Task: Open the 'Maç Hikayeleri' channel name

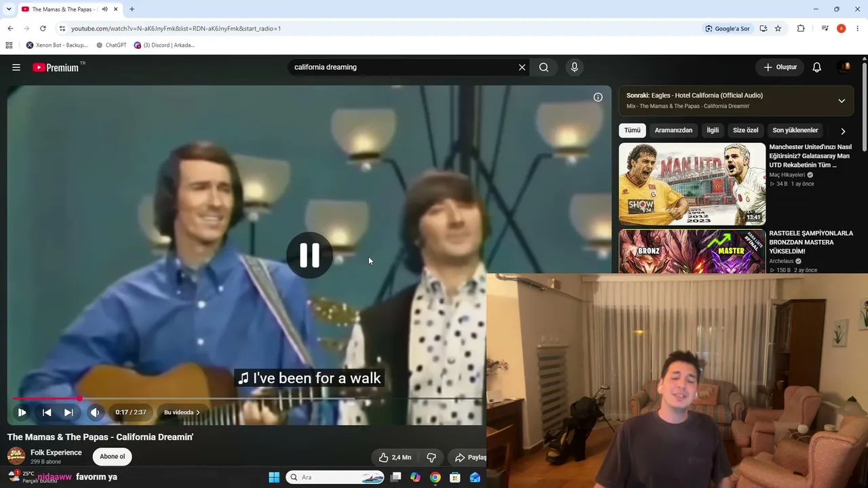Action: [x=787, y=175]
